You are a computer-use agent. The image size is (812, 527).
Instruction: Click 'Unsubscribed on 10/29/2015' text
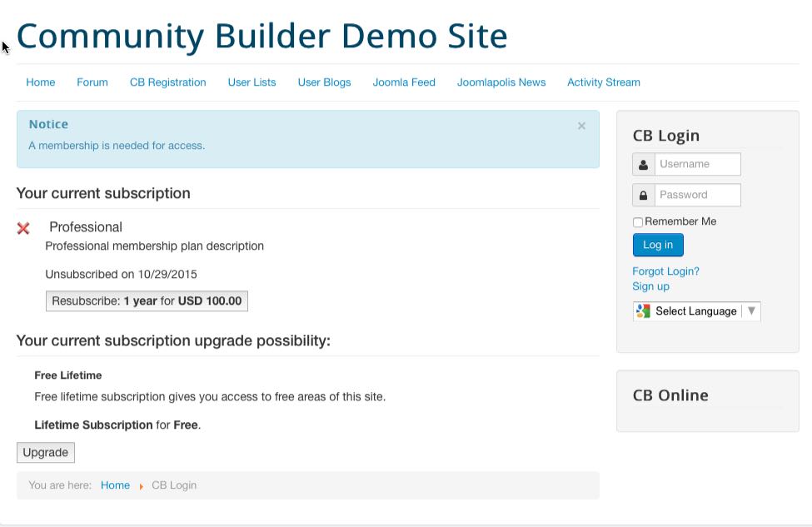(x=122, y=275)
